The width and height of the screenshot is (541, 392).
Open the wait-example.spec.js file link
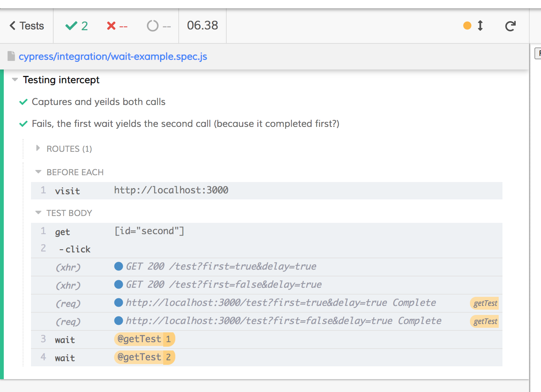pyautogui.click(x=113, y=56)
